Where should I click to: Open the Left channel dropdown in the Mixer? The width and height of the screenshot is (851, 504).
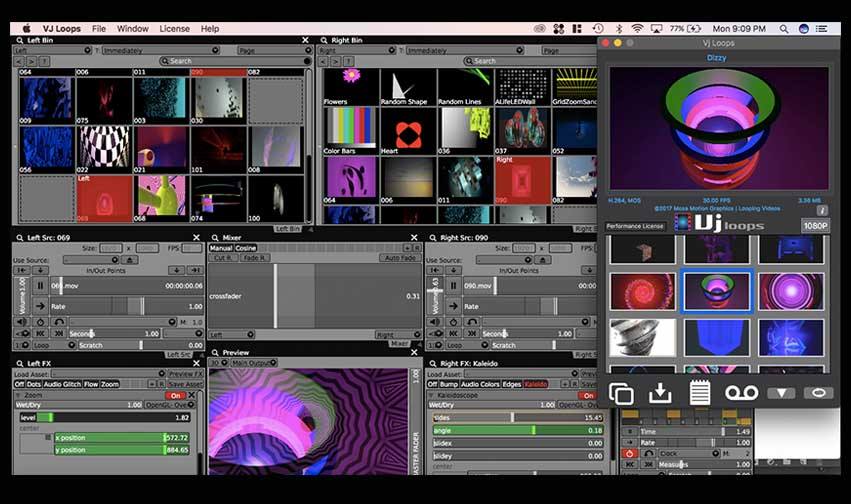(231, 335)
